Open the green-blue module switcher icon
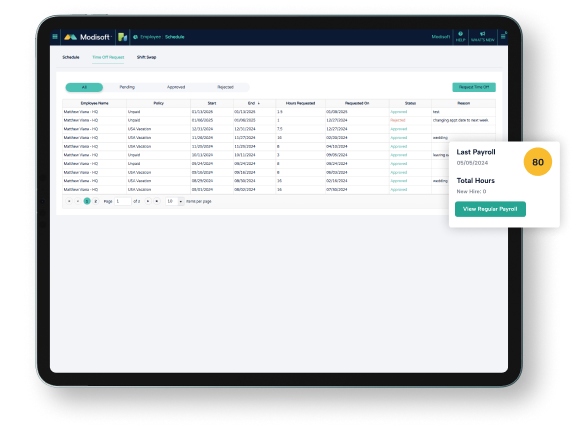The image size is (573, 428). [122, 37]
